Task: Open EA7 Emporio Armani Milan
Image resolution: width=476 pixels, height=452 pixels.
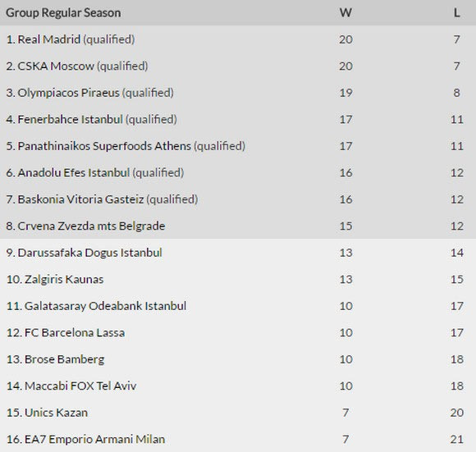Action: click(x=94, y=440)
